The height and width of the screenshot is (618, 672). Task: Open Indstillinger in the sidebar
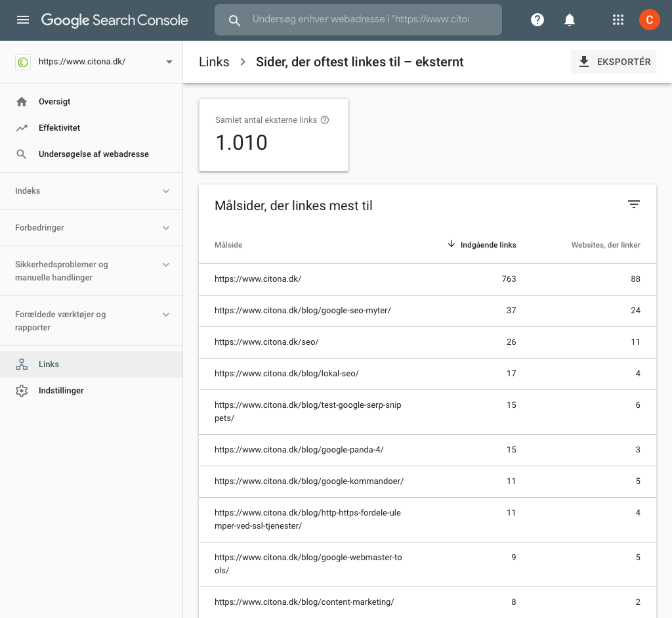pyautogui.click(x=91, y=391)
